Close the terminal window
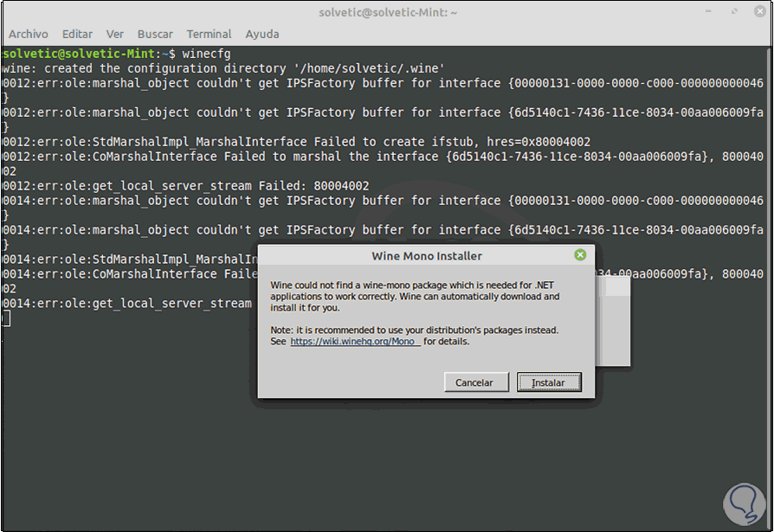Viewport: 774px width, 532px height. [x=759, y=11]
